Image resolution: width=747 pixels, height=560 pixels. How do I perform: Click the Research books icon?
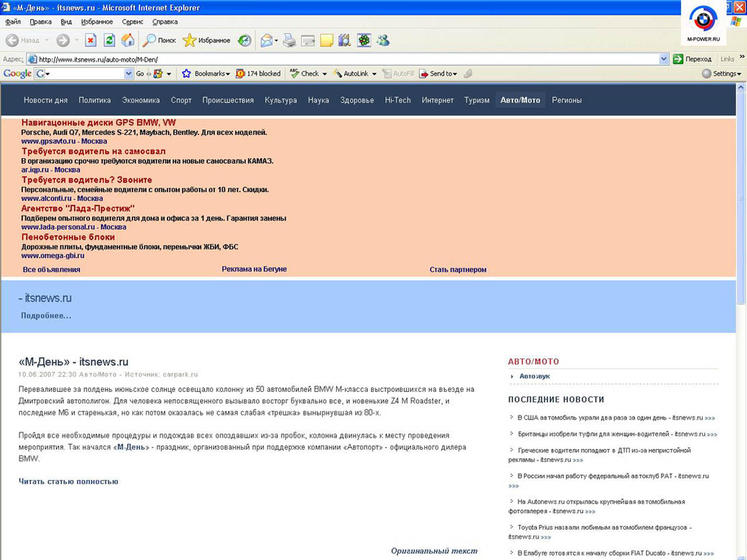[344, 40]
